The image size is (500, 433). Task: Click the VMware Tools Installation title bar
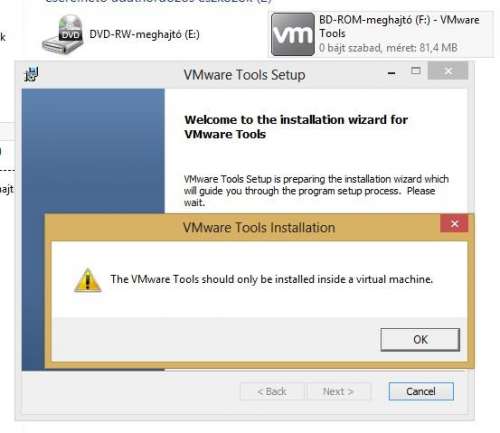click(259, 228)
